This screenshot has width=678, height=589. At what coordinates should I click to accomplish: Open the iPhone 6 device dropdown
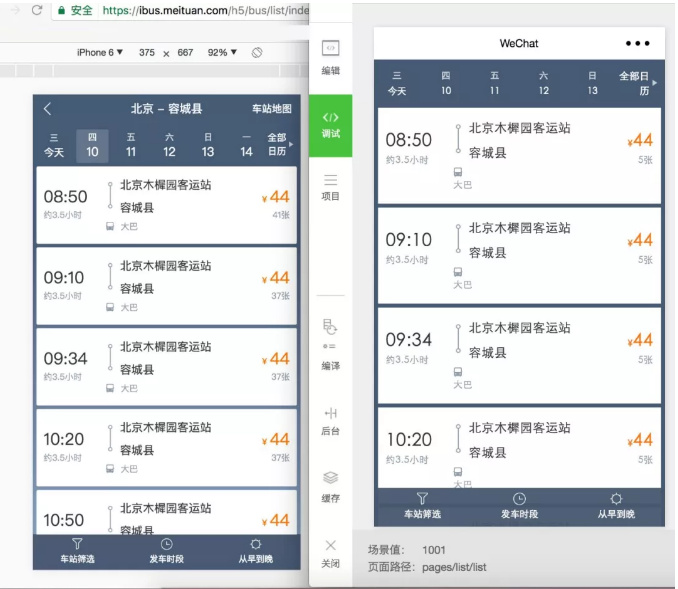[100, 52]
